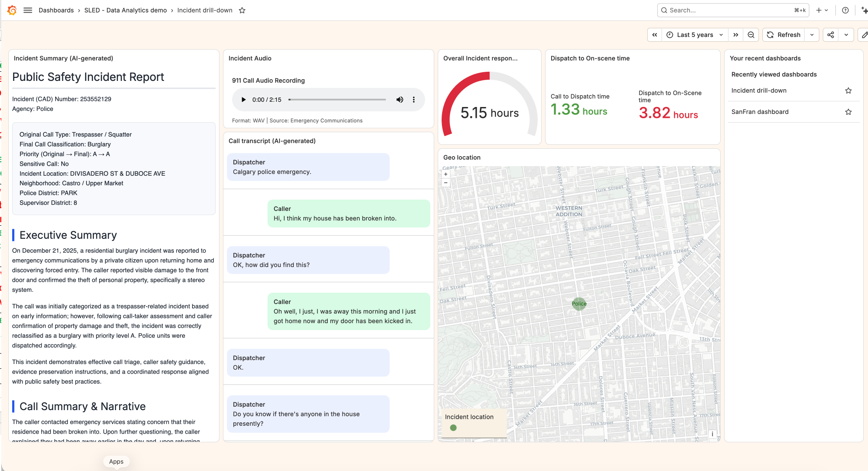This screenshot has height=471, width=868.
Task: Open the plus 'New' dropdown
Action: [822, 10]
